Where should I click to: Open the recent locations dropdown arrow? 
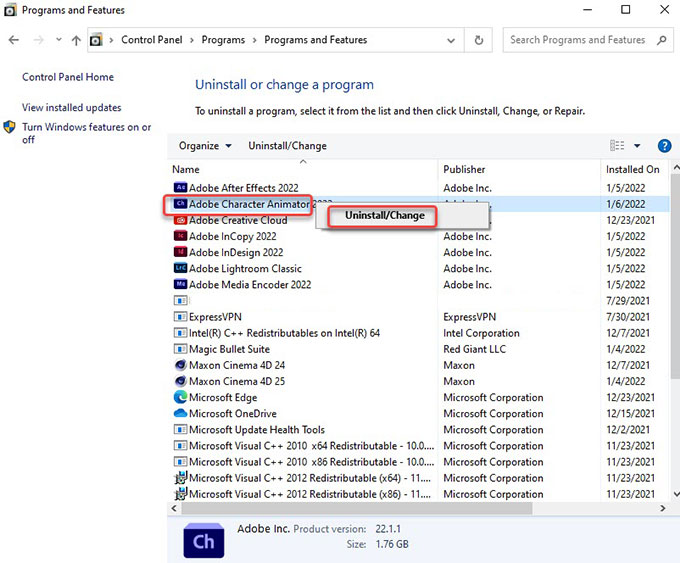59,40
